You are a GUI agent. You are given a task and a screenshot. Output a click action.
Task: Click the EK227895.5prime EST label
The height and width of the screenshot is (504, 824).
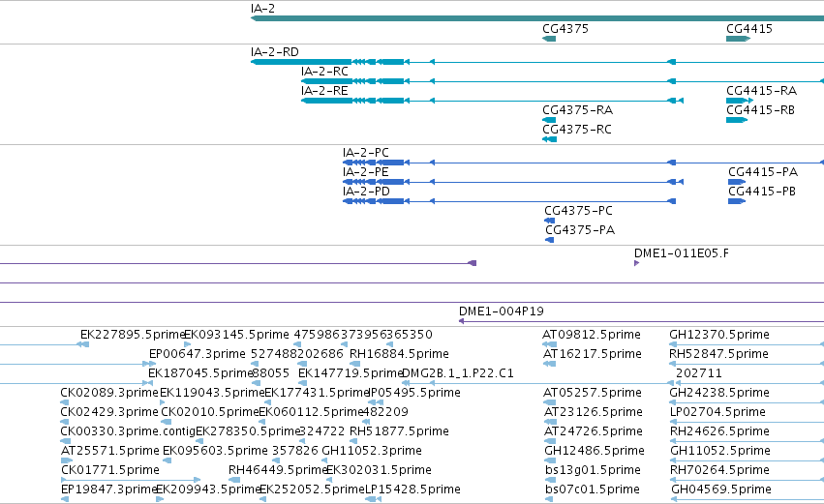pyautogui.click(x=132, y=335)
